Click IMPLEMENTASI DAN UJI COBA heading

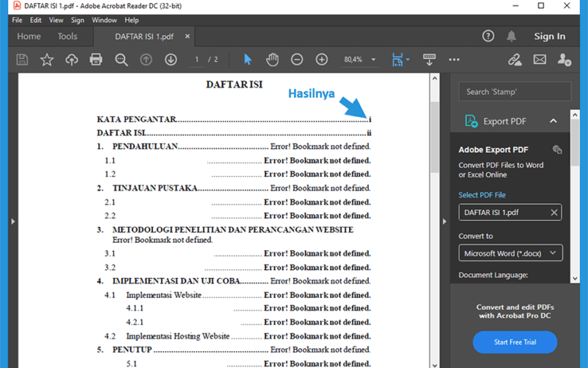point(176,281)
